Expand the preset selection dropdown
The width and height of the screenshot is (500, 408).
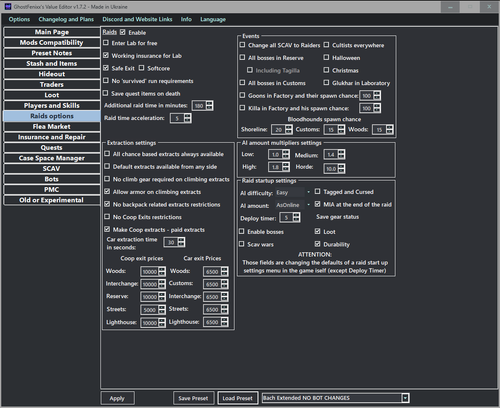point(405,398)
